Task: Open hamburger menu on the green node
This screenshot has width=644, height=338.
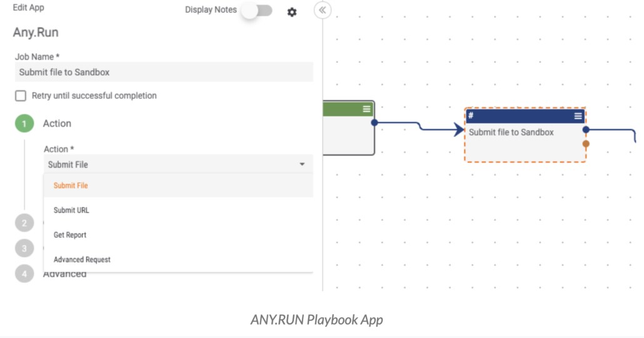Action: (x=366, y=109)
